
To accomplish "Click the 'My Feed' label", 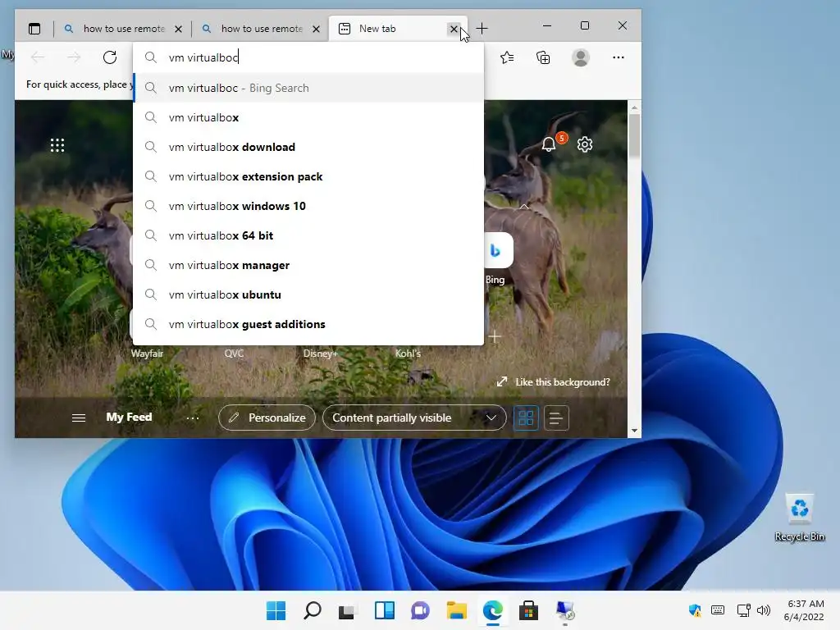I will tap(129, 417).
